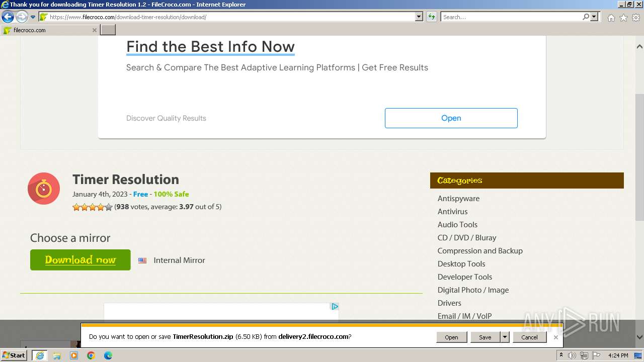
Task: Click the AdChoices icon on the lower ad
Action: point(335,307)
